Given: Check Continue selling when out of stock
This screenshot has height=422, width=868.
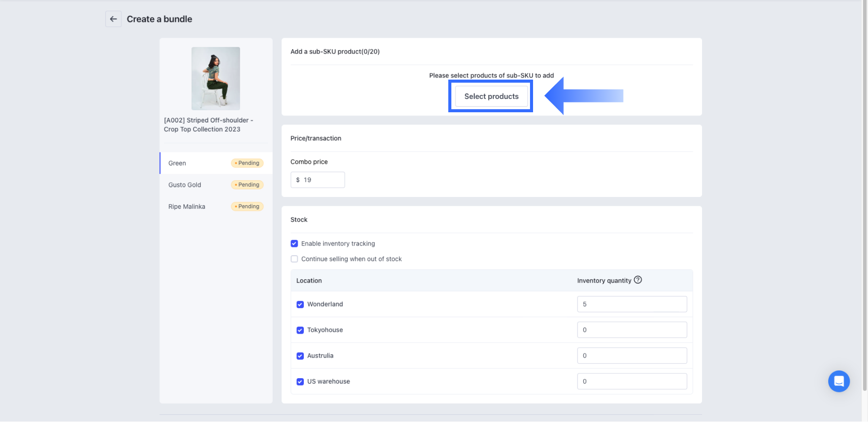Looking at the screenshot, I should 294,259.
